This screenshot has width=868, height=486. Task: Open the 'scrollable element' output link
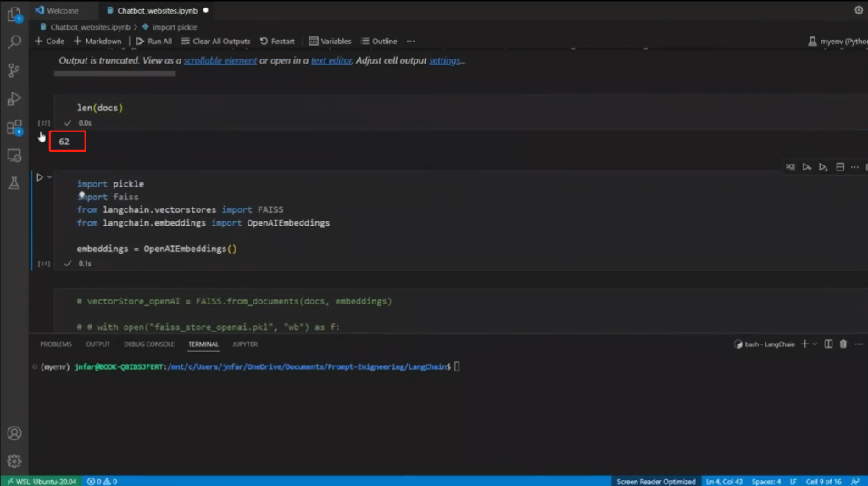pos(220,61)
